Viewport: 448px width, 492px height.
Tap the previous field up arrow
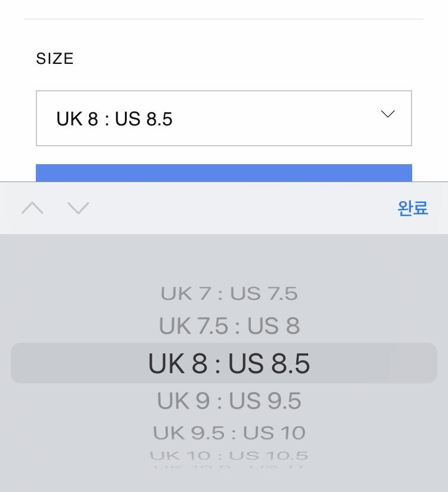pos(32,208)
